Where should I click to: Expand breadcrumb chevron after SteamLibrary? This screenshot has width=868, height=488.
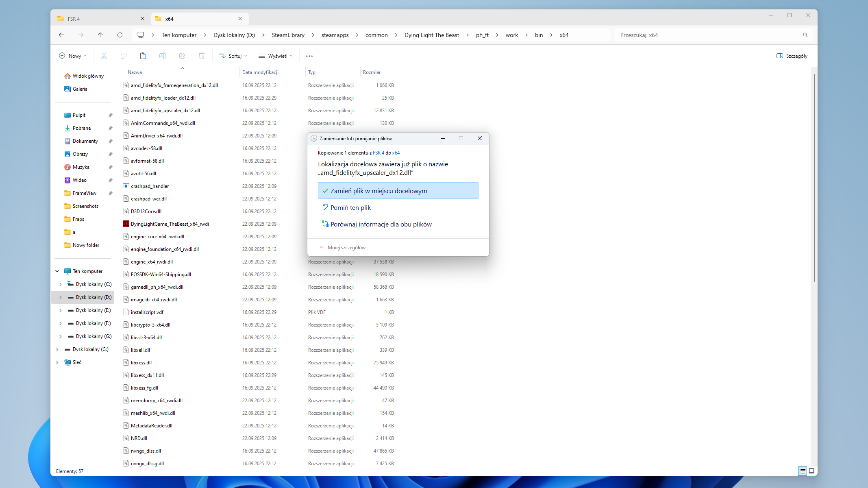(x=313, y=35)
